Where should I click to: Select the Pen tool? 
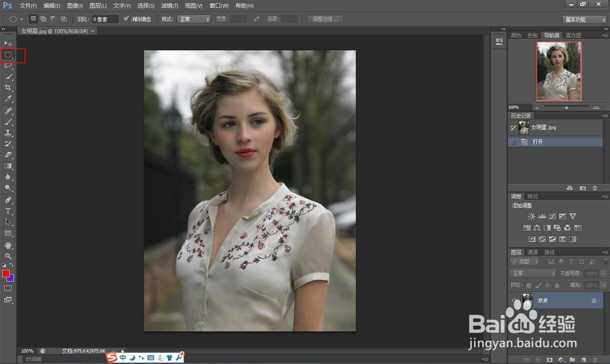pyautogui.click(x=8, y=200)
